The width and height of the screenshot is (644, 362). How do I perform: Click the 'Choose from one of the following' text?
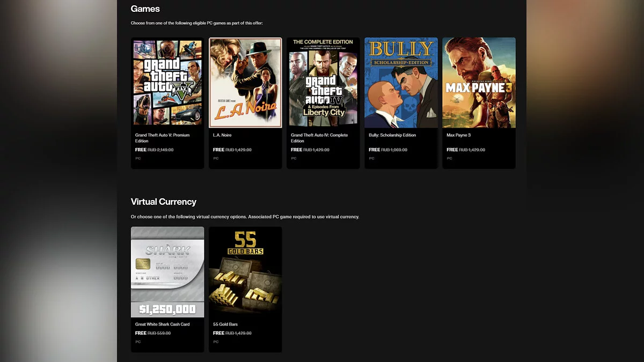point(197,23)
